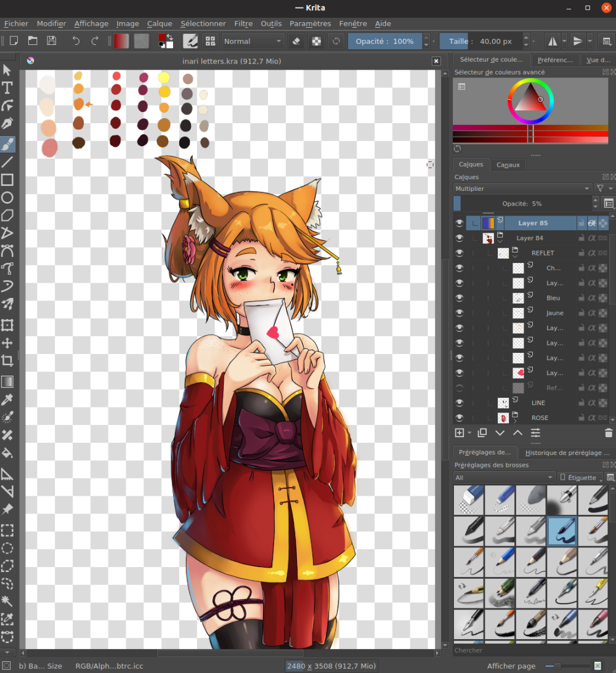Toggle Eraser mode

[296, 41]
